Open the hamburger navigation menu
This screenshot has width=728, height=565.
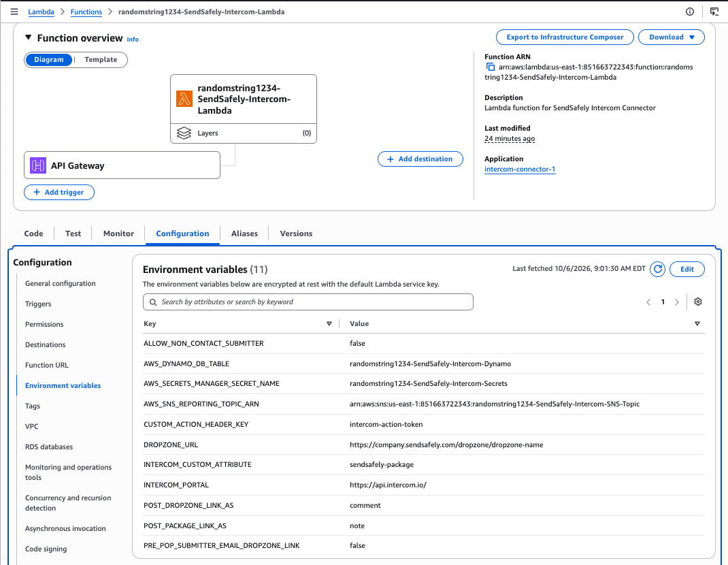[x=14, y=12]
